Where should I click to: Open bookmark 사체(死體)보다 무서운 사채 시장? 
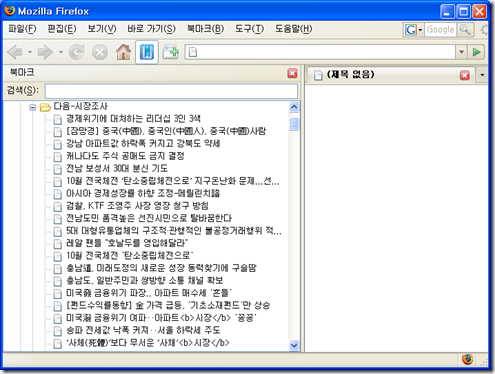(148, 343)
